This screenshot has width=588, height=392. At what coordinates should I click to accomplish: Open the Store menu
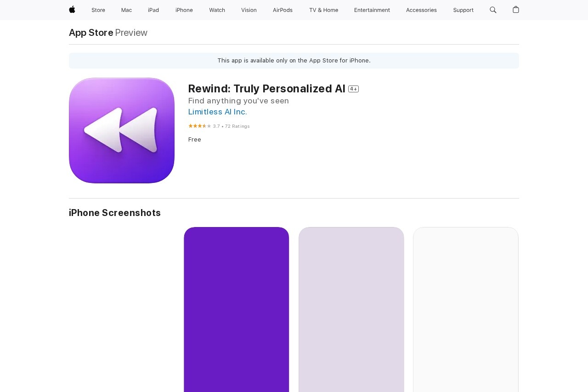click(x=98, y=10)
